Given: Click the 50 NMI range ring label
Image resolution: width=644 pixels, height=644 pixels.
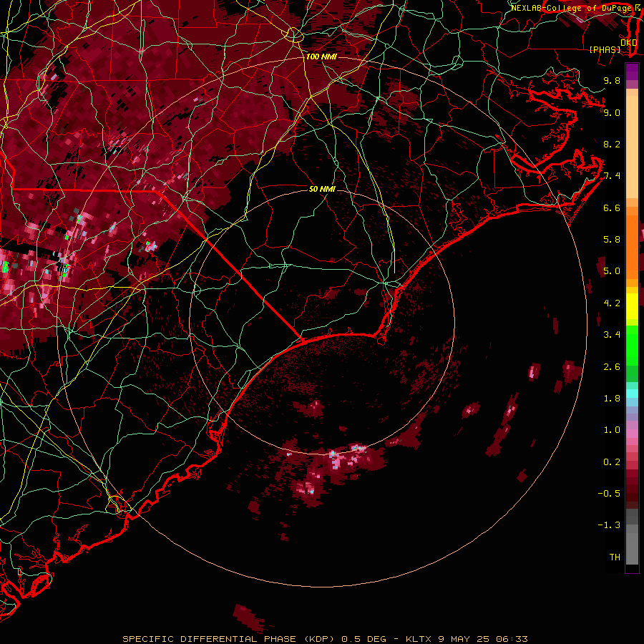Looking at the screenshot, I should pos(322,189).
